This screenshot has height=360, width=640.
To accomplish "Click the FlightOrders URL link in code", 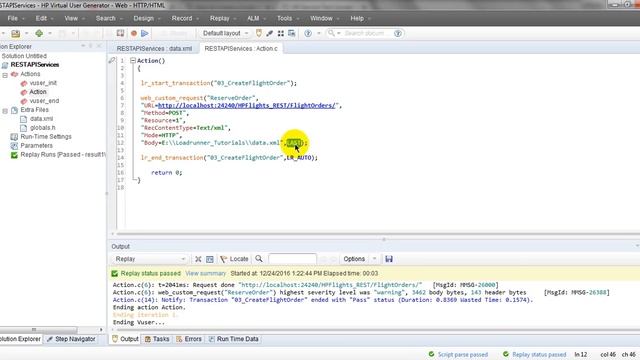I will click(247, 105).
